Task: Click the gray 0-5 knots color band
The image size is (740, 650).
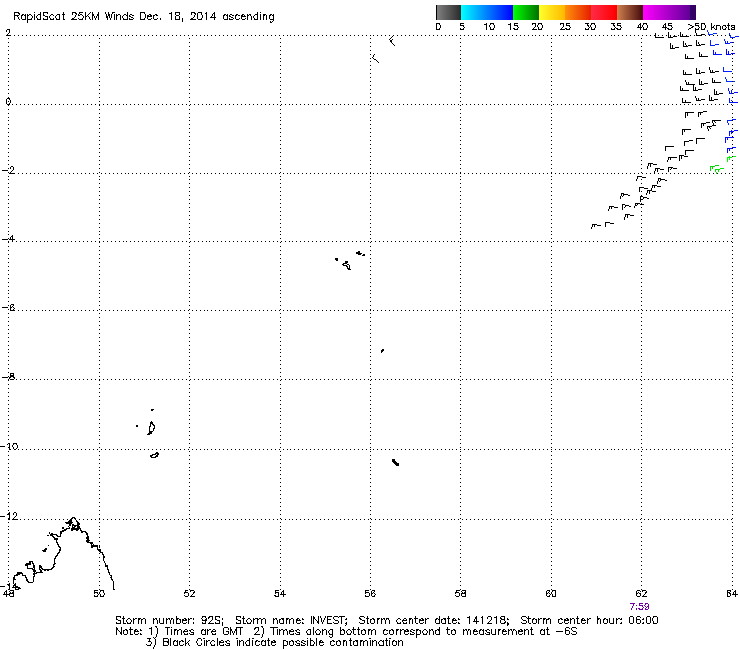Action: pos(448,12)
